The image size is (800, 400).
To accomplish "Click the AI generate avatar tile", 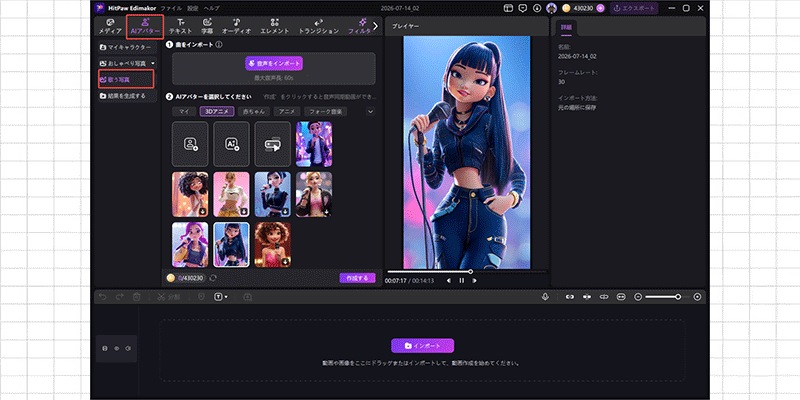I will pyautogui.click(x=232, y=144).
